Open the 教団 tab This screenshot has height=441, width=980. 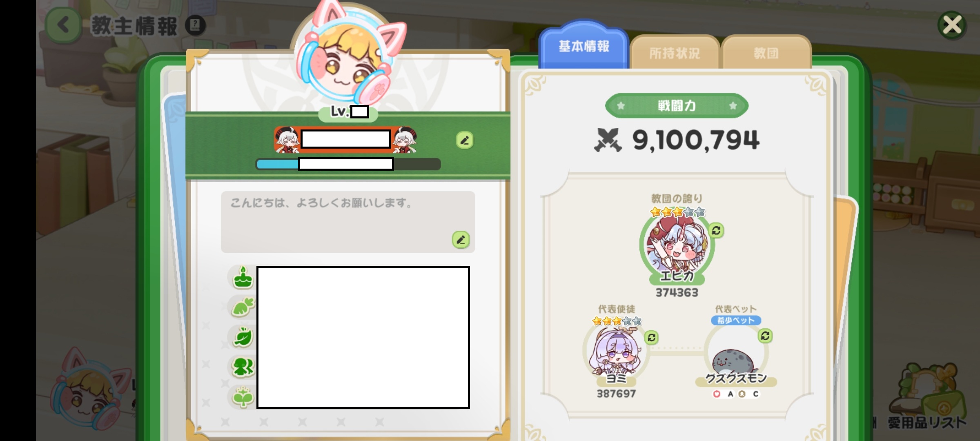pyautogui.click(x=766, y=53)
